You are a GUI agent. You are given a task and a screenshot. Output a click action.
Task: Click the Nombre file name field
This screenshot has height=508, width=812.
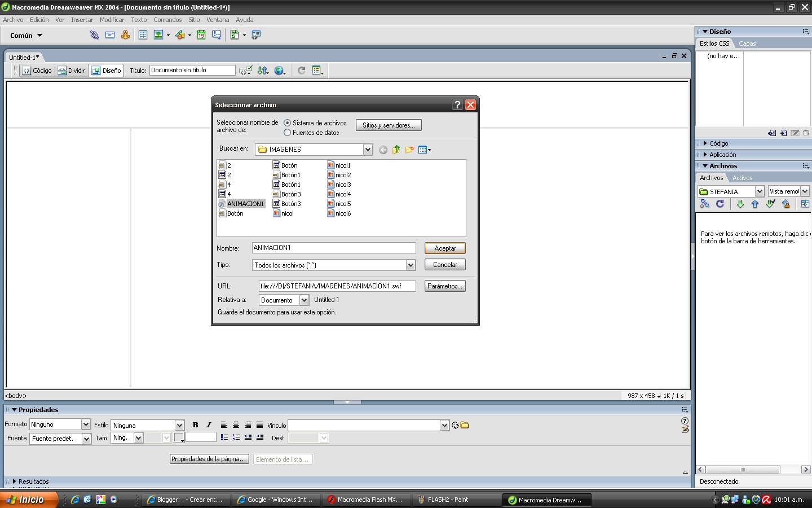point(334,248)
